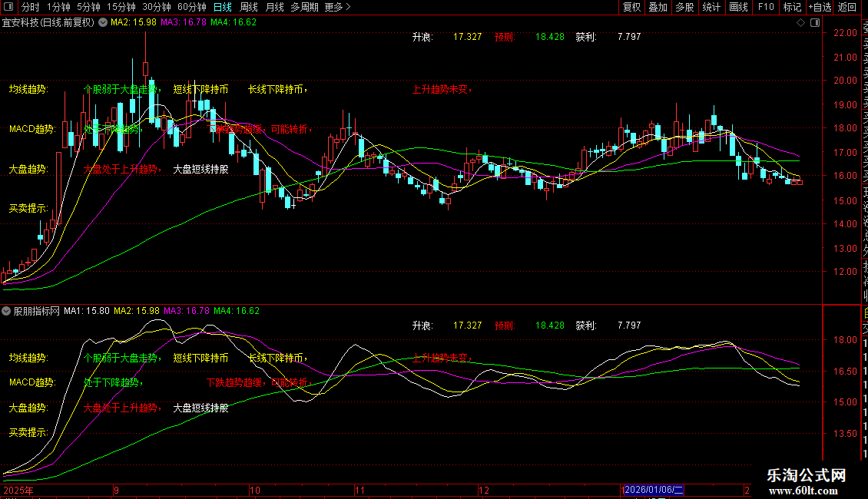Click the 12.00 price axis label
The height and width of the screenshot is (499, 868).
tap(845, 272)
